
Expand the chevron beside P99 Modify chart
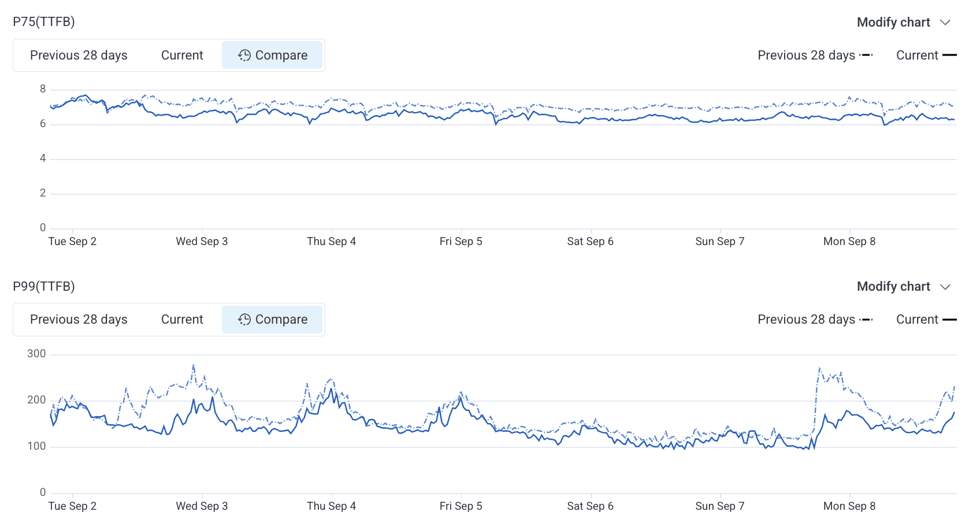click(945, 287)
